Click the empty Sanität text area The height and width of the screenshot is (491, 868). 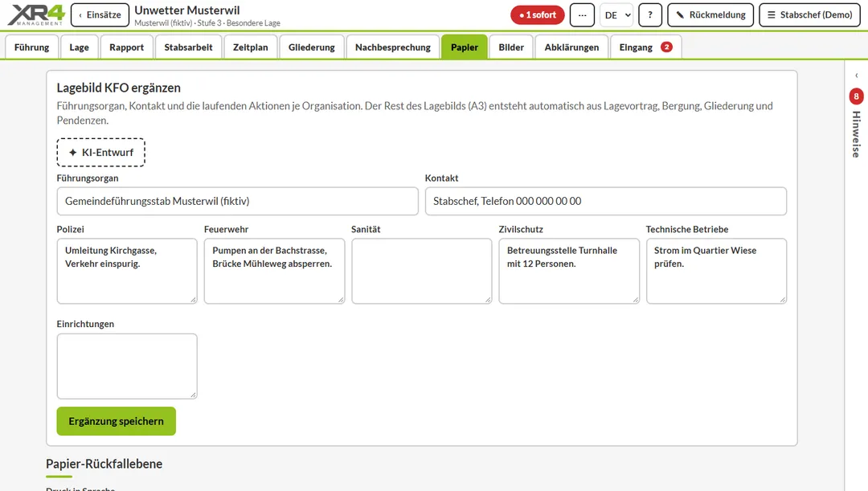421,271
